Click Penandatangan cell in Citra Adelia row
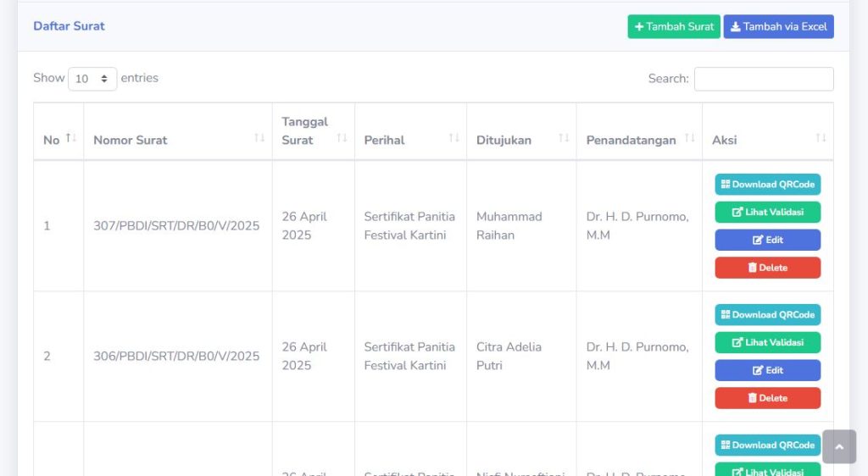 [x=637, y=356]
